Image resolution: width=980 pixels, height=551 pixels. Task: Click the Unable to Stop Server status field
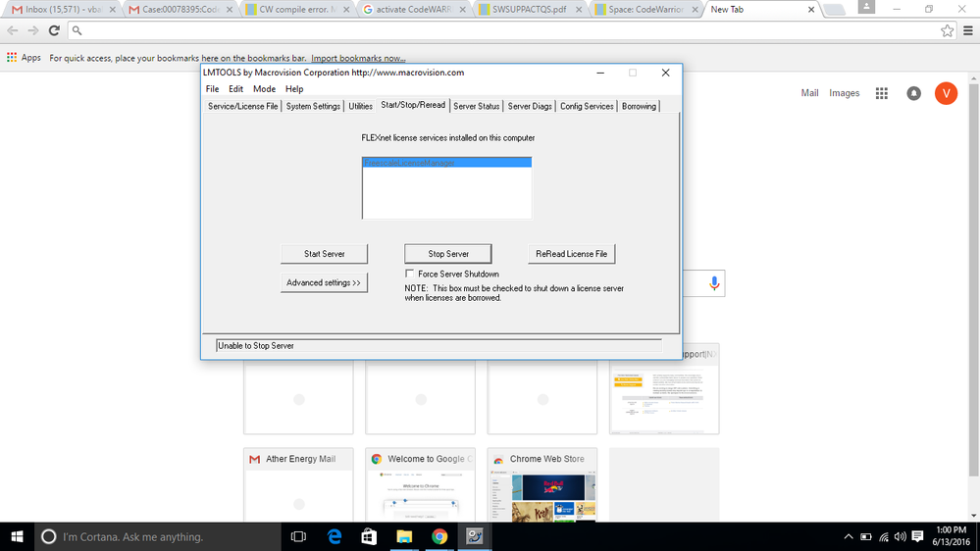pos(438,345)
